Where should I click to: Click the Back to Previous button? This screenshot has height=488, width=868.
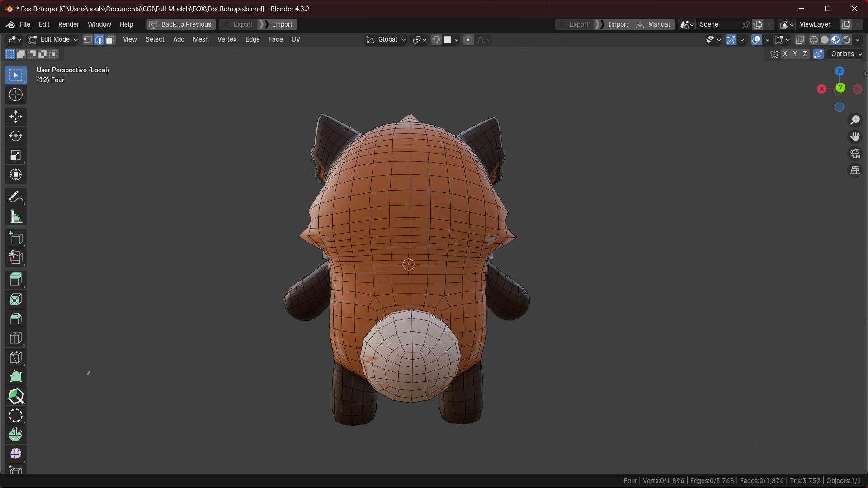click(x=181, y=24)
